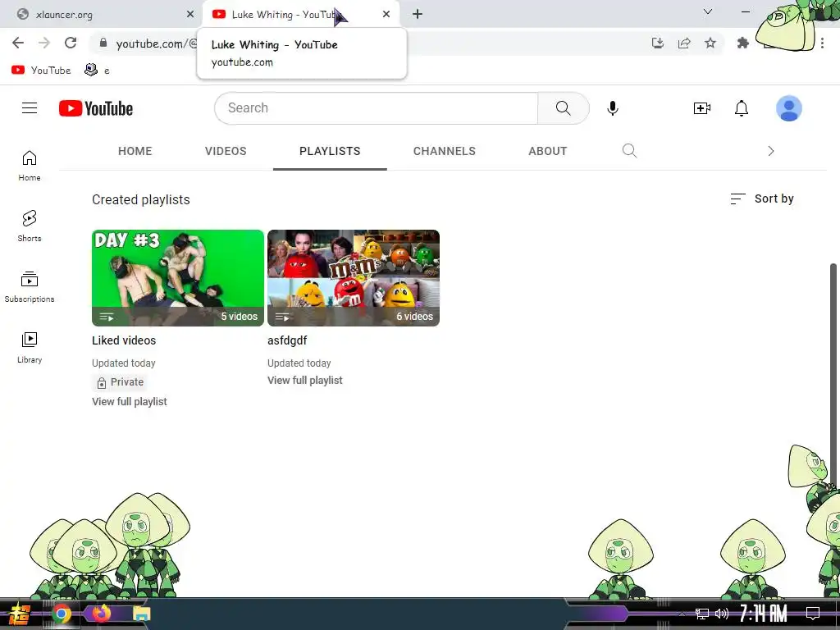The height and width of the screenshot is (630, 840).
Task: View full playlist for Liked videos
Action: (129, 401)
